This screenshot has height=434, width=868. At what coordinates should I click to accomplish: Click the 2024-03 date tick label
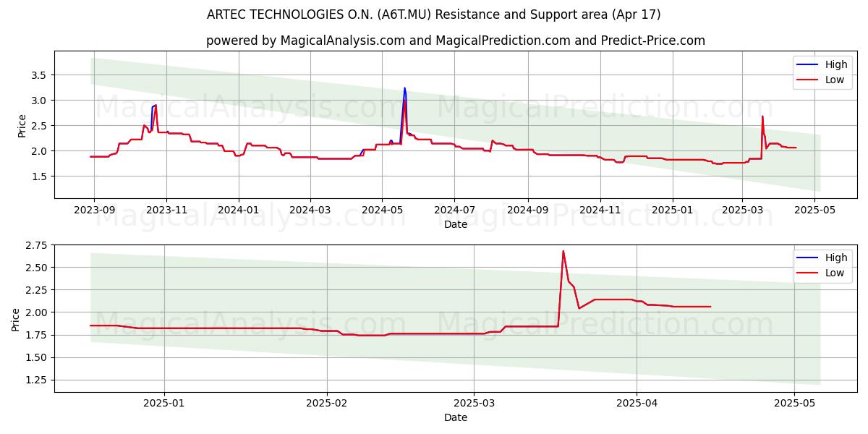pos(310,209)
